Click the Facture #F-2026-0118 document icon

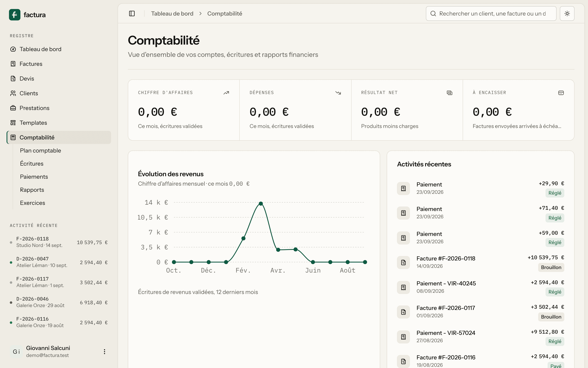click(x=403, y=262)
